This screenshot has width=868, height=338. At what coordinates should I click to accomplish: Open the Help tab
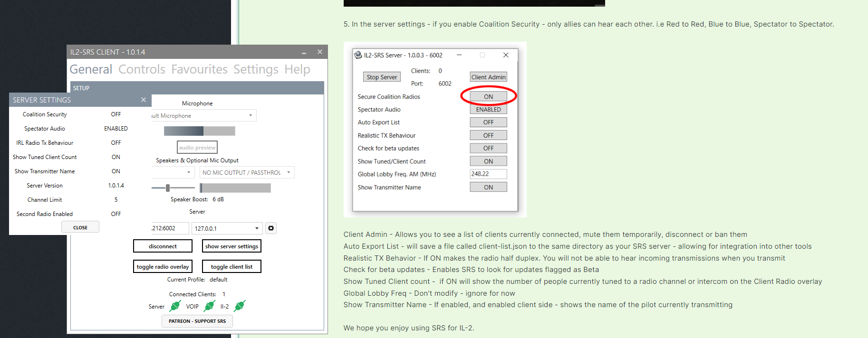(x=297, y=69)
